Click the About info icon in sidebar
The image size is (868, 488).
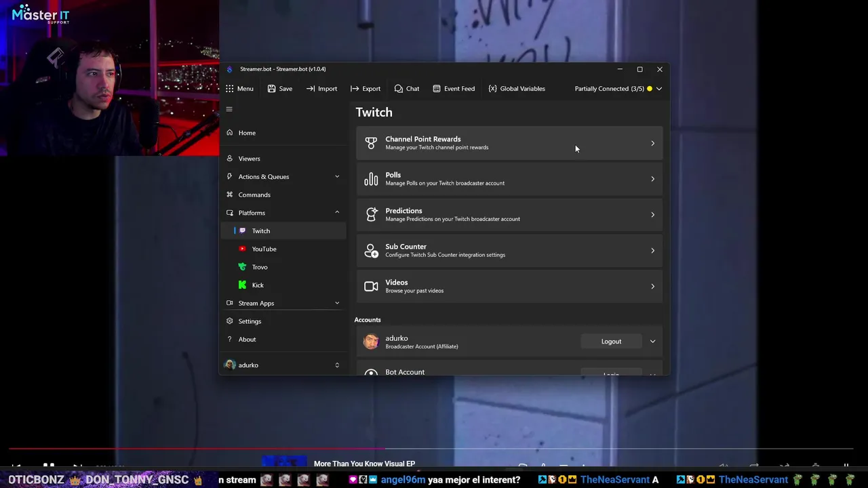tap(229, 340)
